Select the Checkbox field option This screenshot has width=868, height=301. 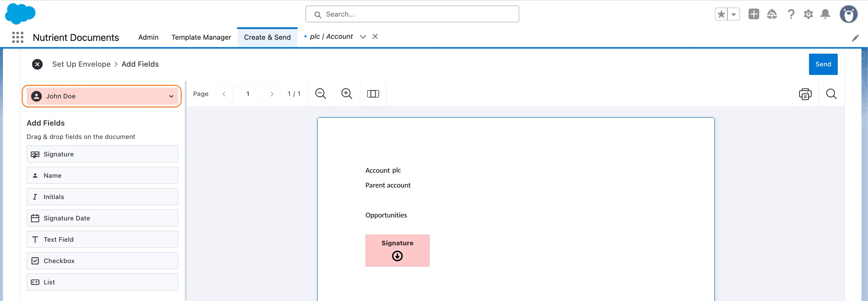(x=102, y=261)
